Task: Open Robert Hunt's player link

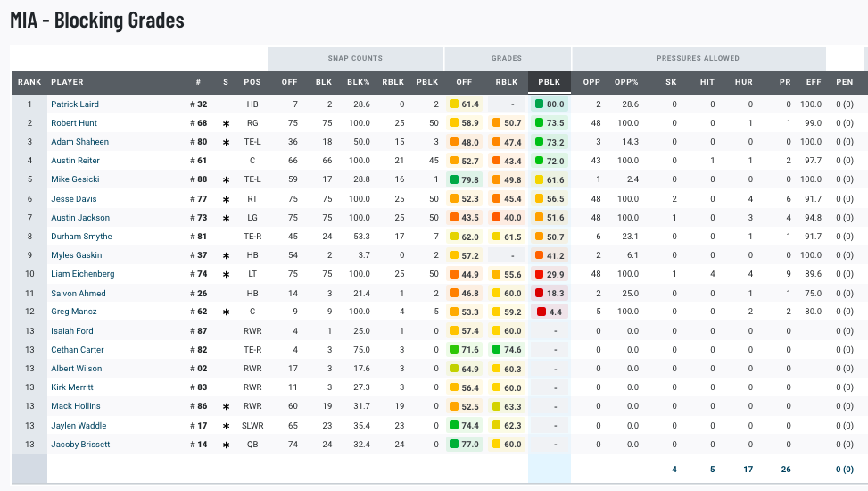Action: (x=74, y=123)
